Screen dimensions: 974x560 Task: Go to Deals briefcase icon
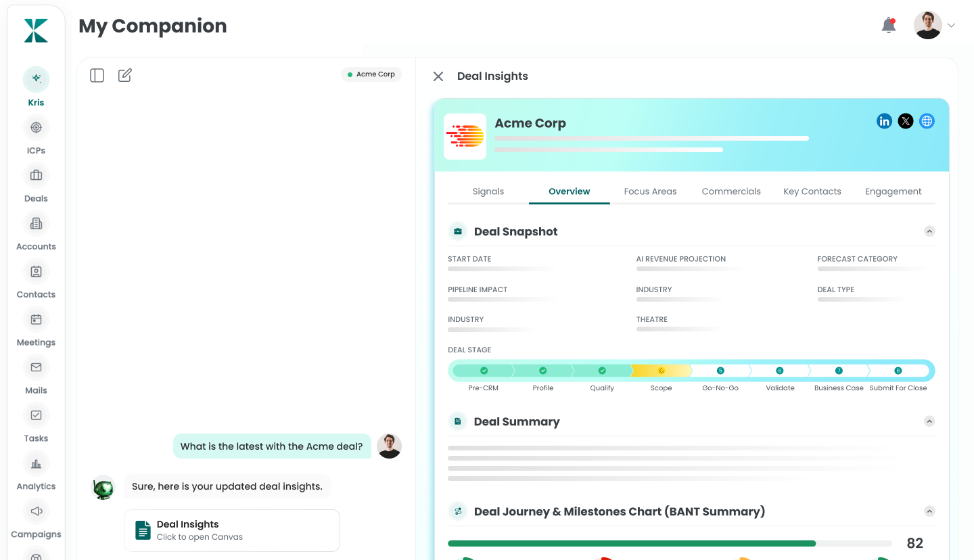36,175
